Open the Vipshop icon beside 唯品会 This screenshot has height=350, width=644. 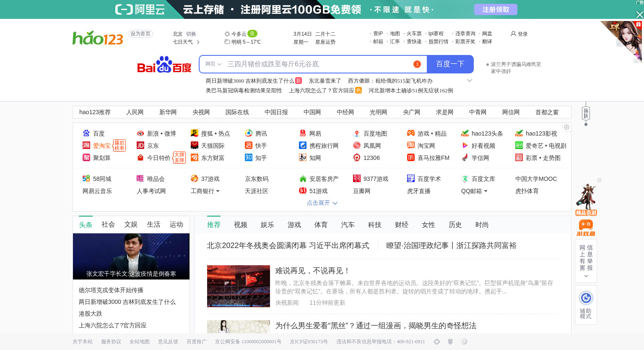[x=140, y=179]
